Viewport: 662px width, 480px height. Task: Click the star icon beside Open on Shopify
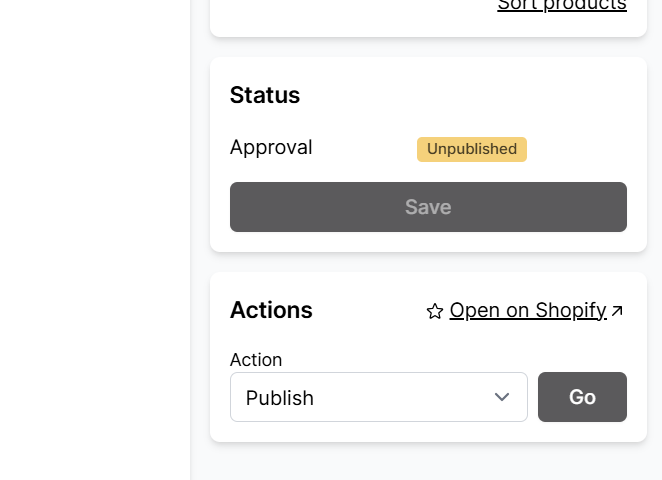(434, 311)
